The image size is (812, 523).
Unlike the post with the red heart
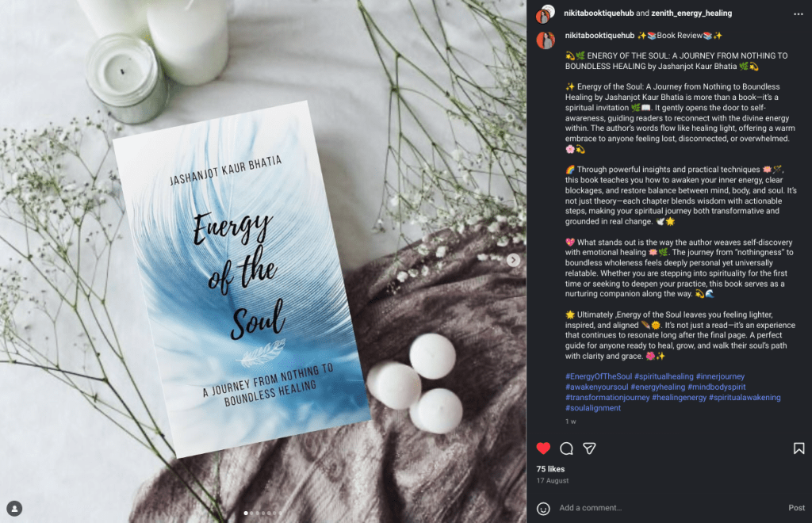coord(542,448)
